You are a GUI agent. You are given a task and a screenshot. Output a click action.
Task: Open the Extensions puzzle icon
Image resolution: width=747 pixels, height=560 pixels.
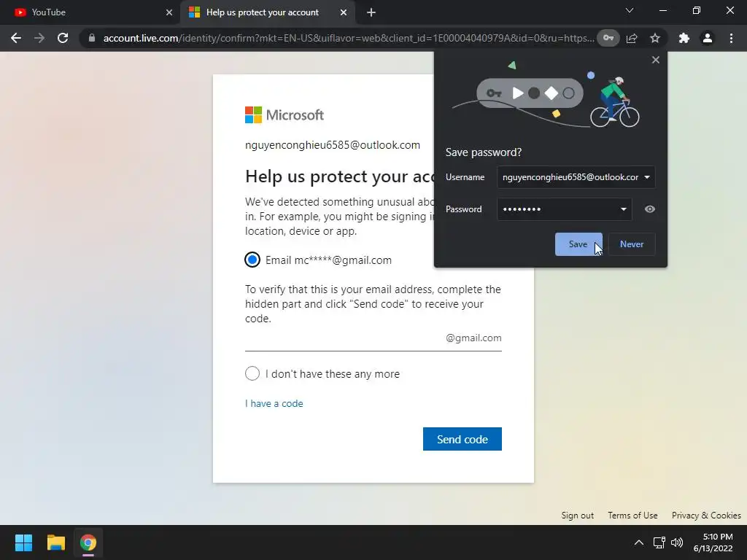point(684,38)
